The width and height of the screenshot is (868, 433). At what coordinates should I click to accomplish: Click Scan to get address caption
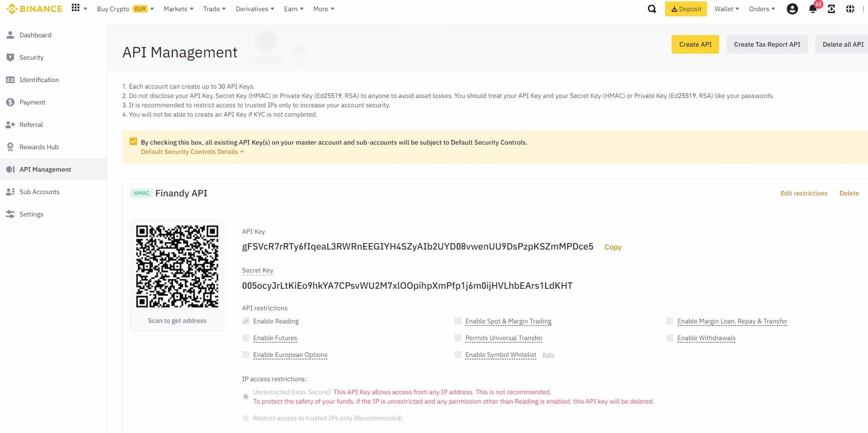(x=177, y=321)
